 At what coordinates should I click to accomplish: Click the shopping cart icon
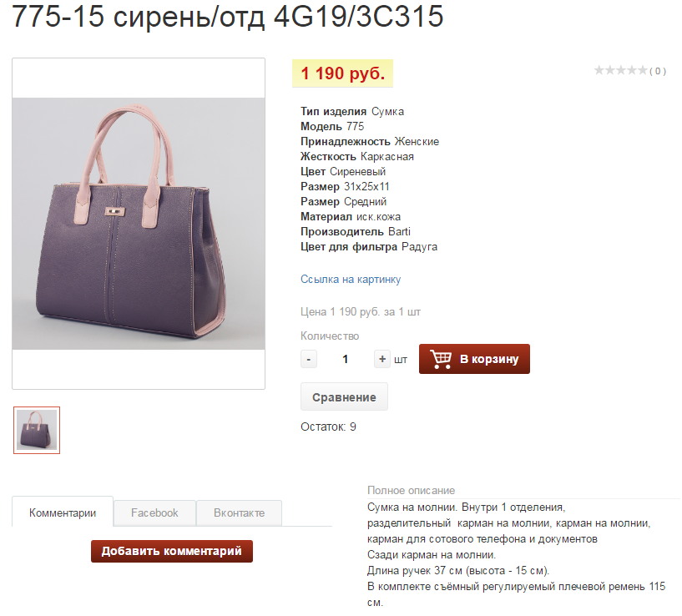441,359
